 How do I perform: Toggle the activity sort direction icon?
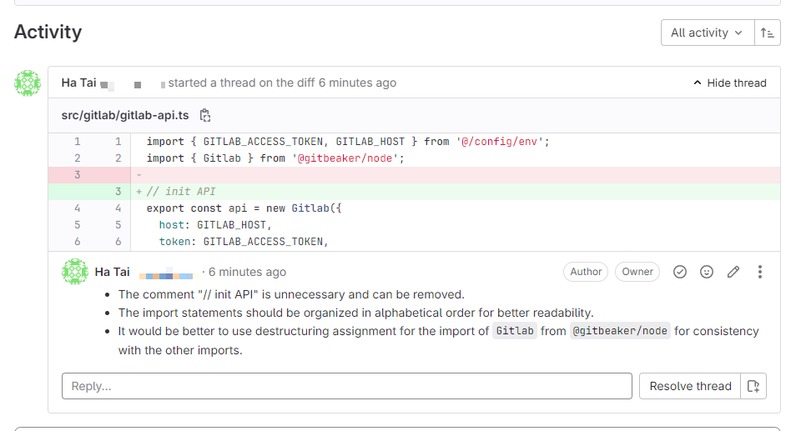[767, 32]
